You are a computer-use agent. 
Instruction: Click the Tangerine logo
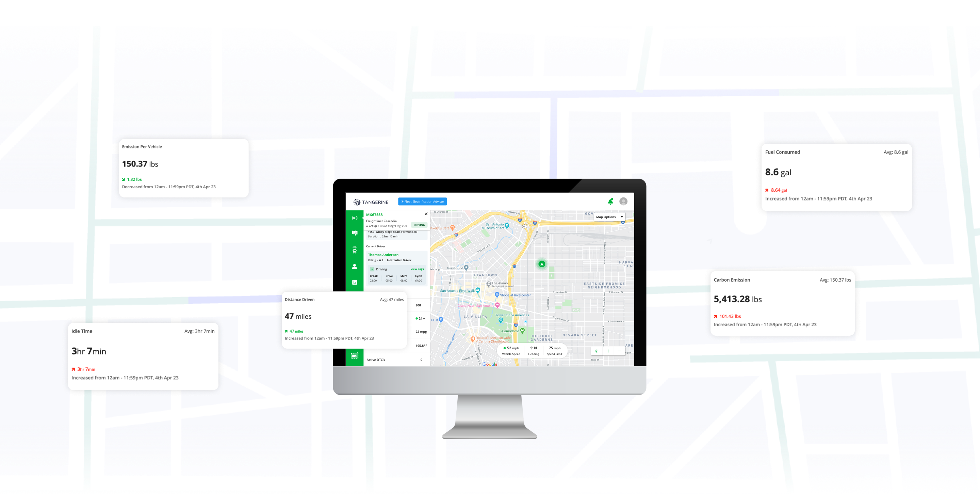(371, 202)
